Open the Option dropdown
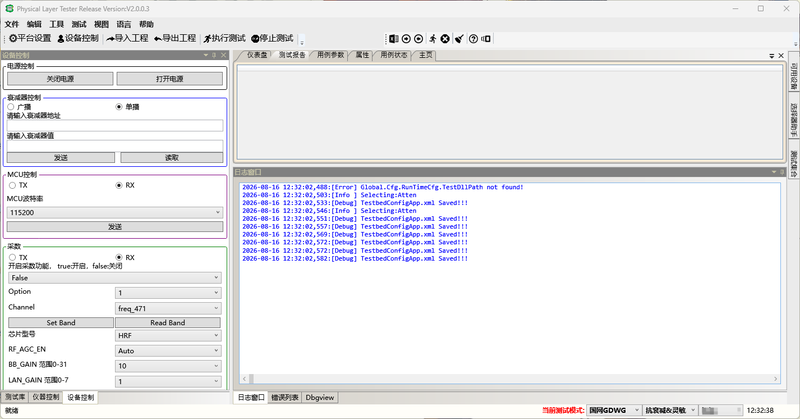The height and width of the screenshot is (419, 800). pos(168,292)
